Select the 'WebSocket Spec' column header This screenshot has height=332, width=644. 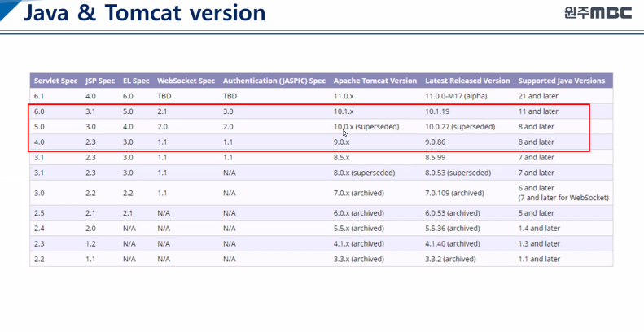click(186, 81)
